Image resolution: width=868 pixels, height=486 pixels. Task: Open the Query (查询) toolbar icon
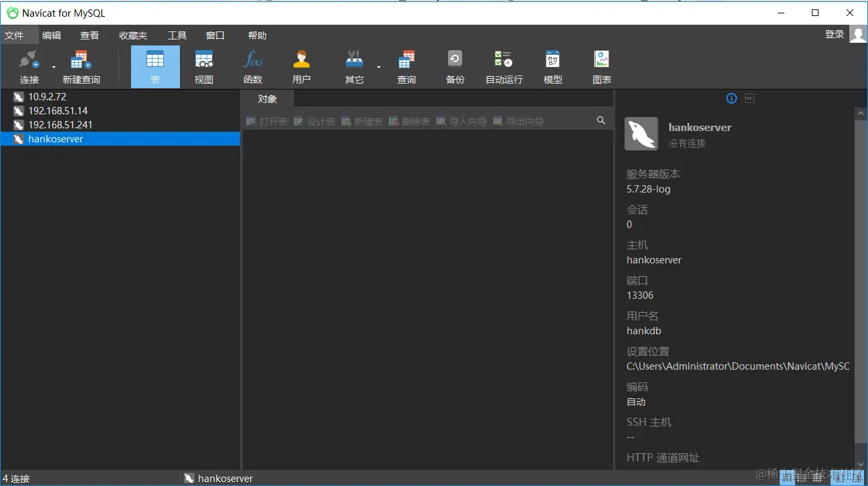coord(407,67)
